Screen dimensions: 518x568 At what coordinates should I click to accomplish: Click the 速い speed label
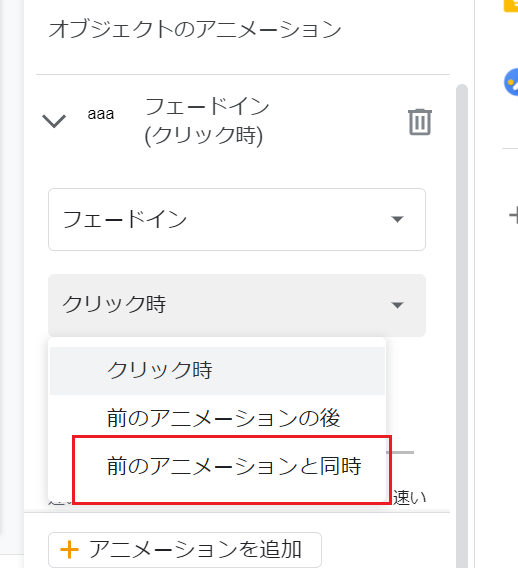click(410, 498)
